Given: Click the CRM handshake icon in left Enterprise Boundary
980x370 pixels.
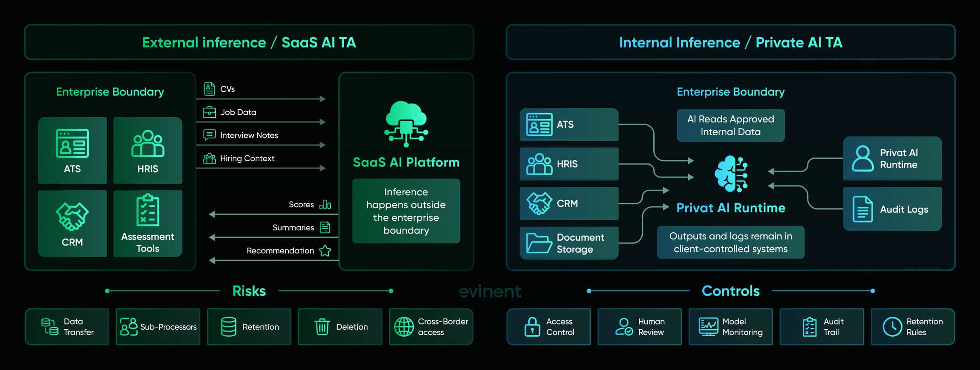Looking at the screenshot, I should pos(72,216).
